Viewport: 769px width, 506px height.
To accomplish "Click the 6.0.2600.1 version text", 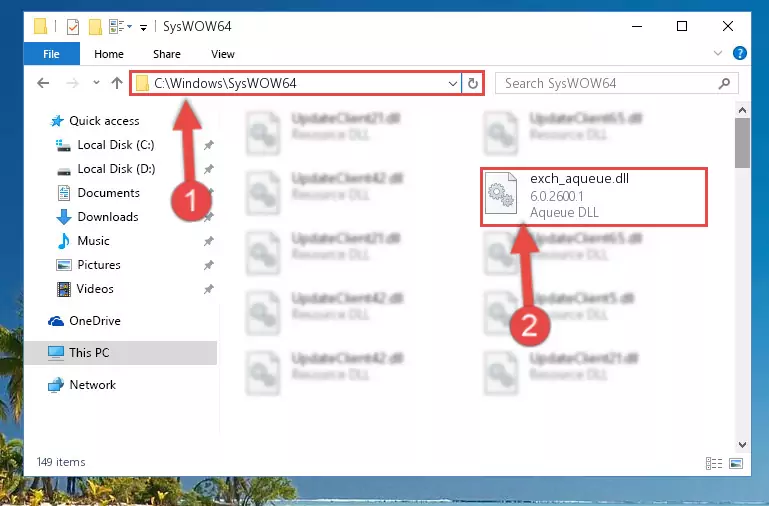I will (x=557, y=196).
